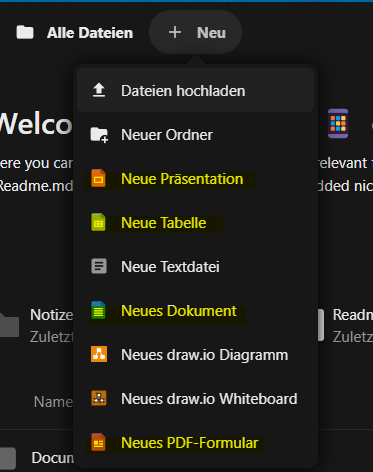Select Neues PDF-Formular entry
This screenshot has width=373, height=472.
[195, 443]
